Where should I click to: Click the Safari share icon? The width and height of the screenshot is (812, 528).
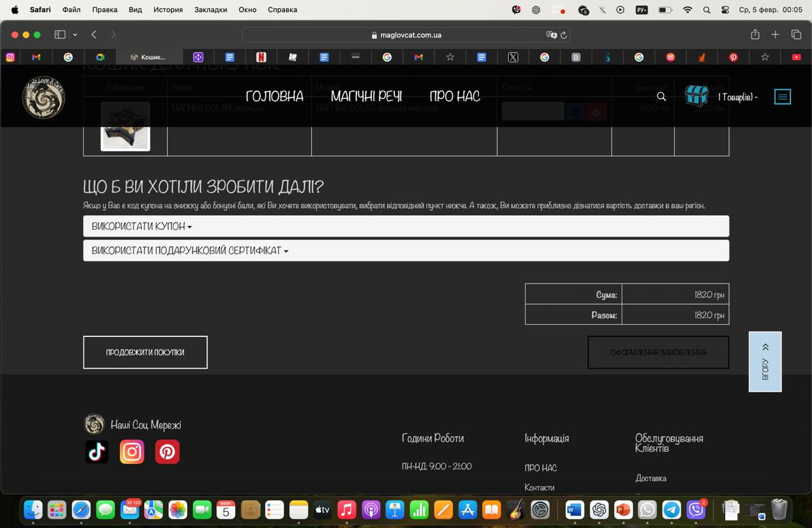pos(755,35)
